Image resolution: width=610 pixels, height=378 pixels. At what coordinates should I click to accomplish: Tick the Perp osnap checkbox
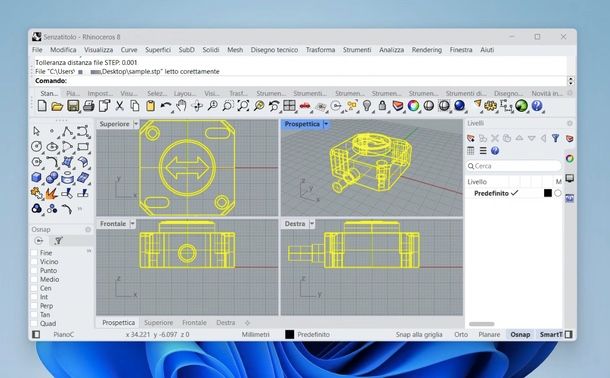point(34,306)
